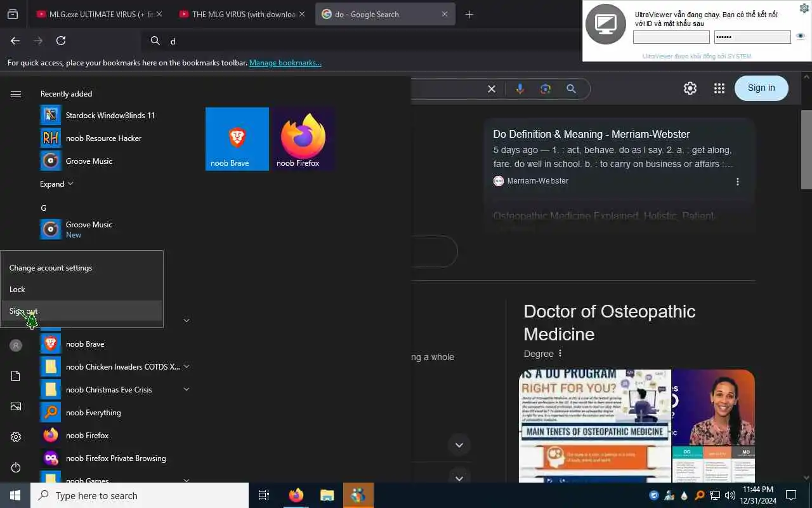Open a new browser tab
This screenshot has width=812, height=508.
point(469,14)
